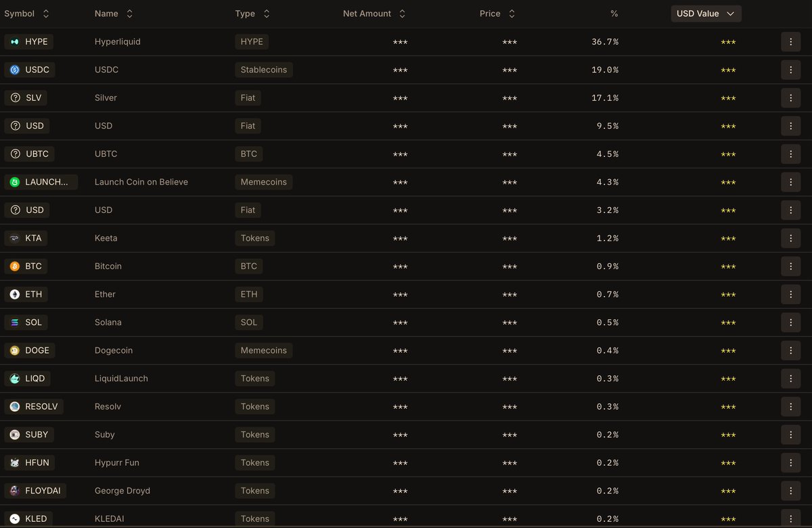Image resolution: width=812 pixels, height=528 pixels.
Task: Open the three-dot menu for Launch Coin row
Action: click(790, 182)
